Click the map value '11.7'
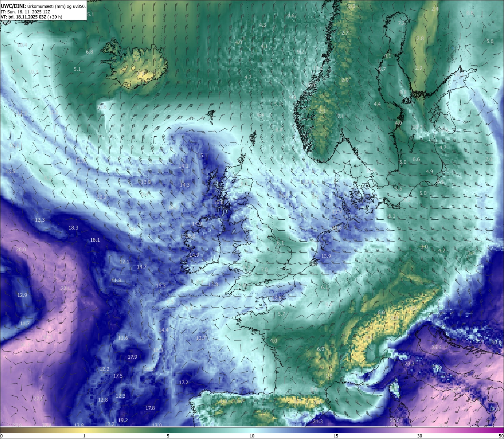Viewport: 504px width, 439px height. pos(24,323)
